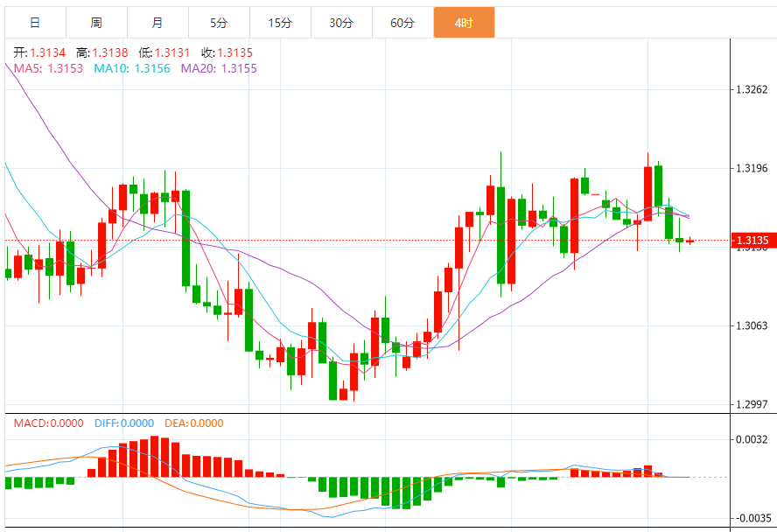Select the 周 weekly timeframe tab
This screenshot has height=532, width=777.
click(96, 23)
